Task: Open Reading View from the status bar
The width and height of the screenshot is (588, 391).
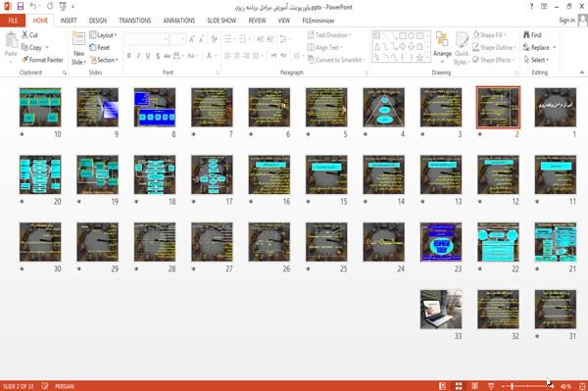Action: (x=474, y=386)
